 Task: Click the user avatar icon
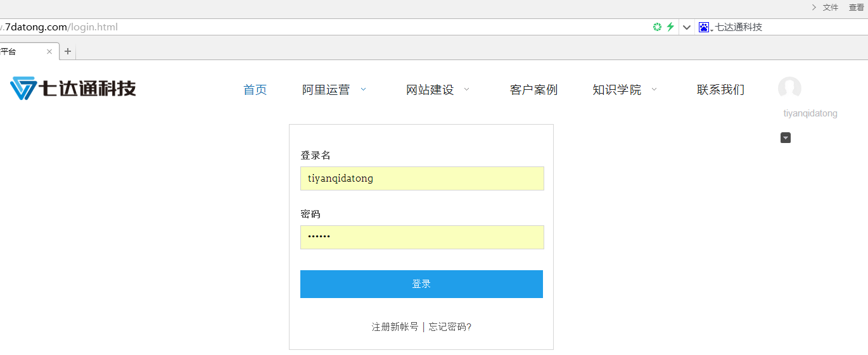coord(789,88)
